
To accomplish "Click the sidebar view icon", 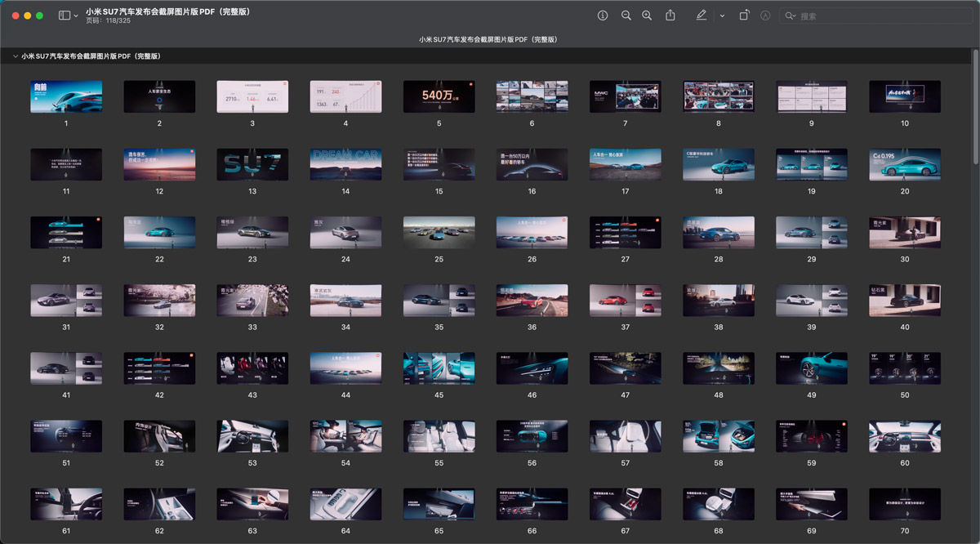I will [x=65, y=16].
